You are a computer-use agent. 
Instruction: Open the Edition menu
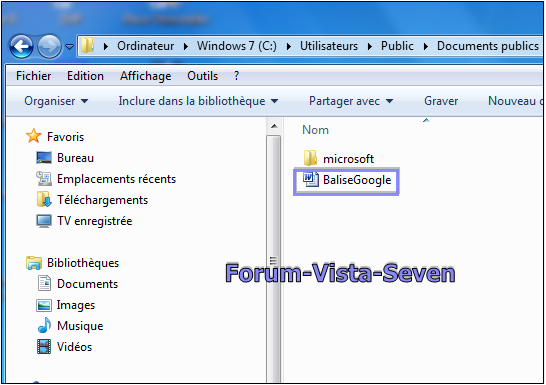85,76
